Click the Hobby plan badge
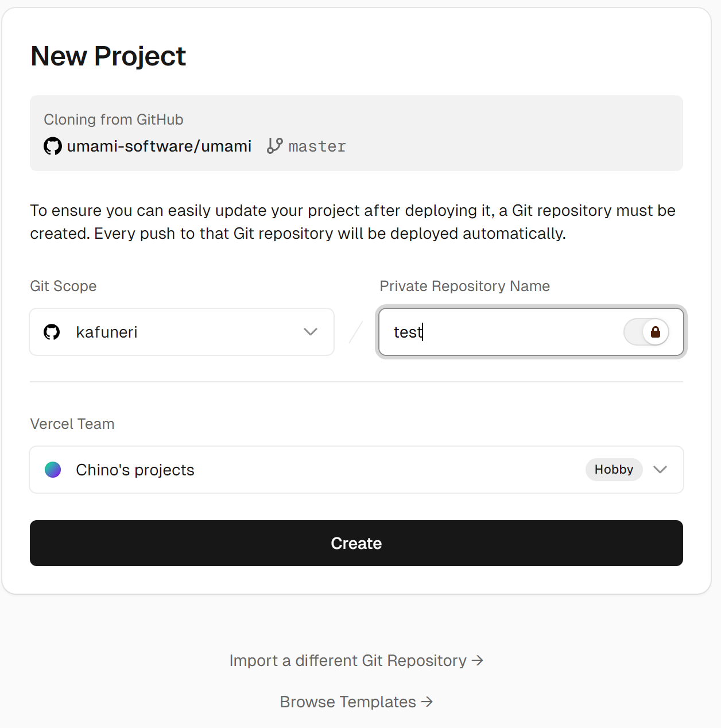The height and width of the screenshot is (728, 721). 614,470
